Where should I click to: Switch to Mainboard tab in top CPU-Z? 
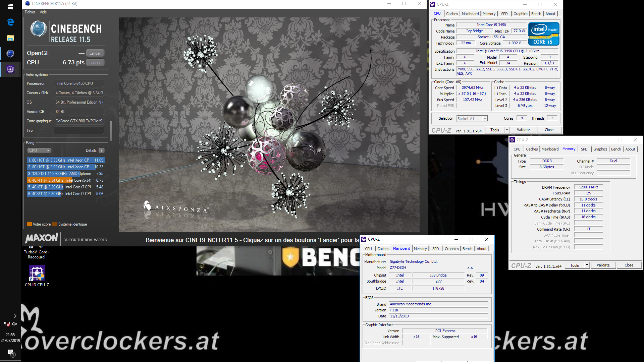[470, 14]
